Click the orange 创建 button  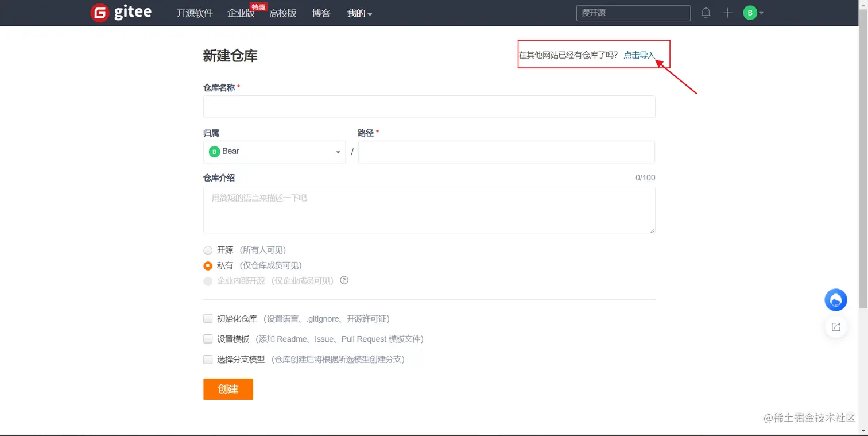(x=228, y=389)
